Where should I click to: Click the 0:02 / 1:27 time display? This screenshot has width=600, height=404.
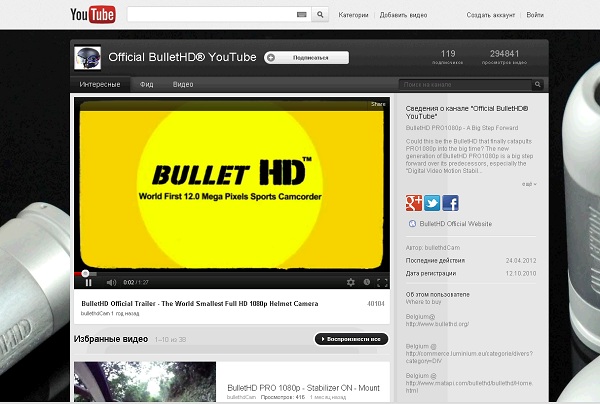tap(136, 283)
